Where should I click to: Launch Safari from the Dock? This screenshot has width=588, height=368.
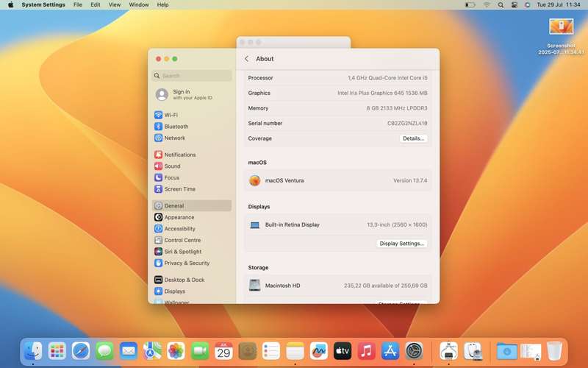coord(81,351)
